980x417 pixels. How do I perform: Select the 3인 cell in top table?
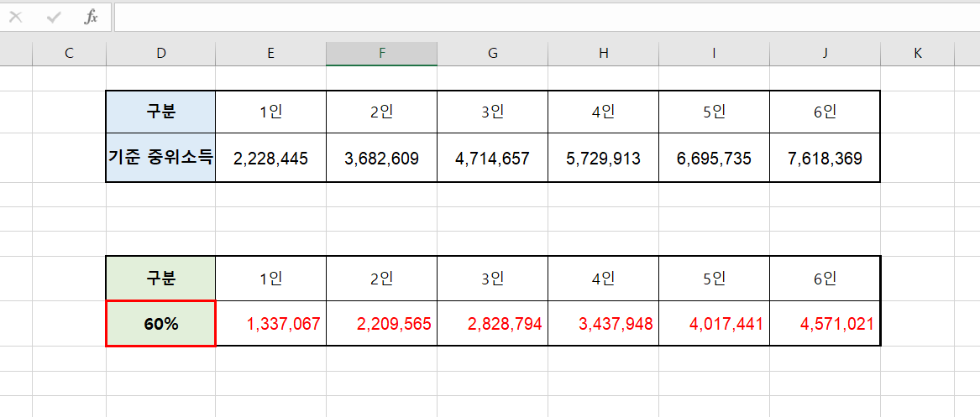tap(492, 112)
